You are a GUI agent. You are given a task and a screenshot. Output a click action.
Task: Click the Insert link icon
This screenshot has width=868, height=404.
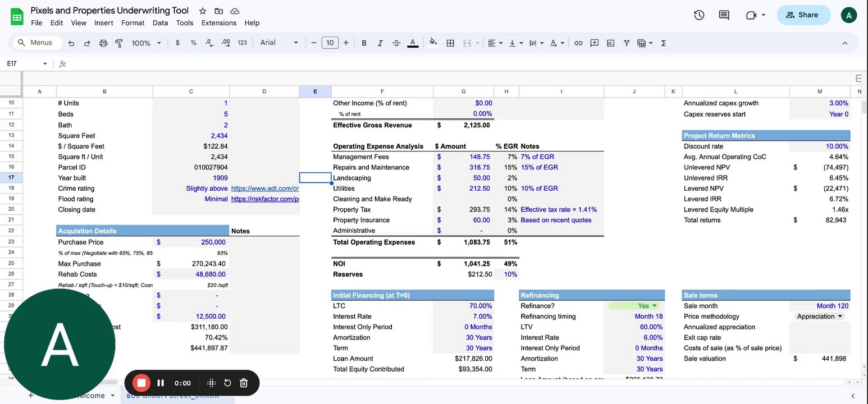pos(578,43)
